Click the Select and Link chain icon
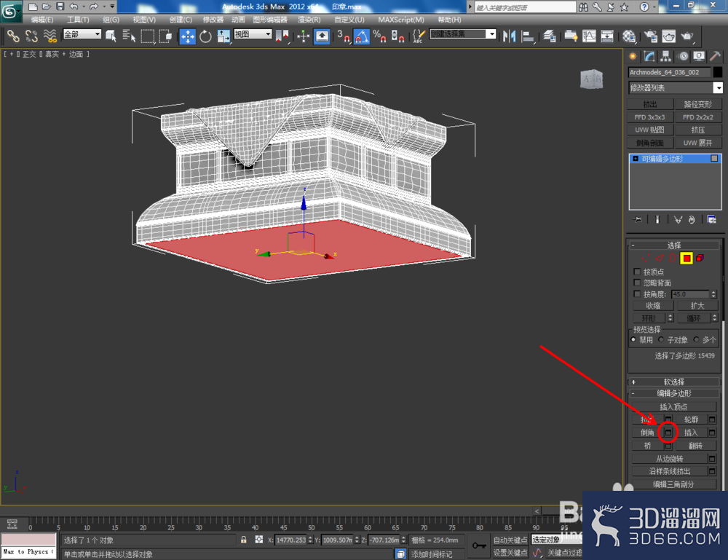Image resolution: width=728 pixels, height=560 pixels. (12, 36)
